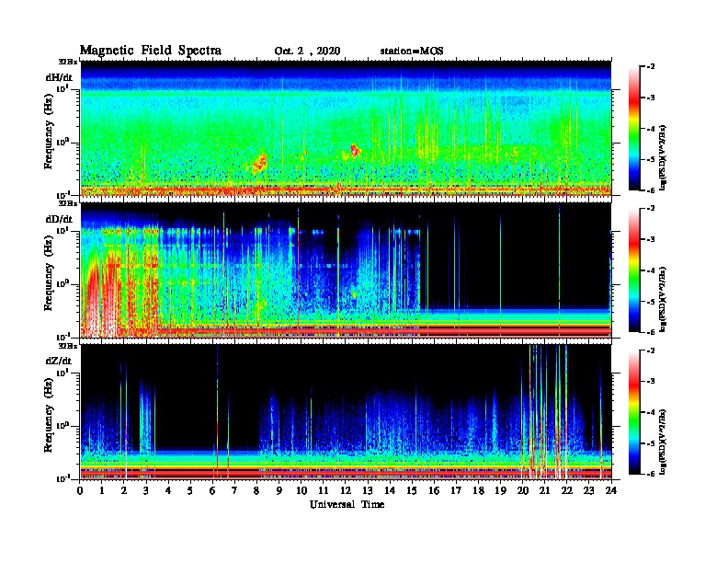Click the dD/dt spectrogram plot area
The height and width of the screenshot is (563, 728).
click(346, 270)
